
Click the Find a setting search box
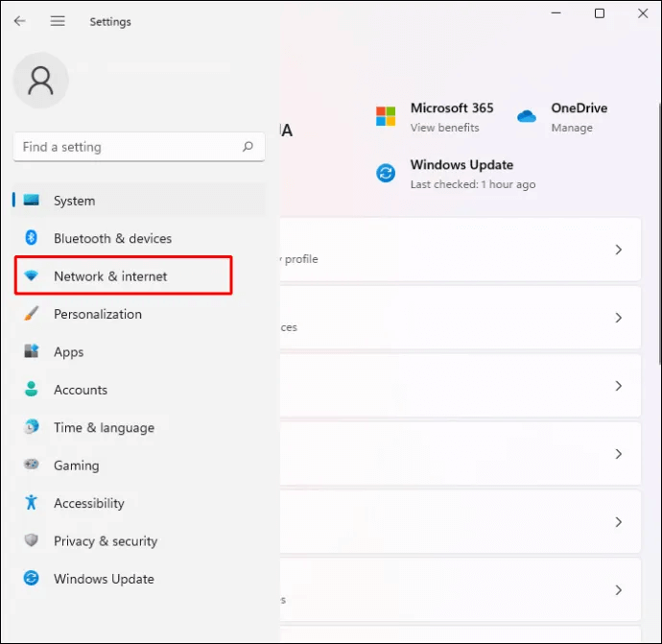(x=130, y=147)
